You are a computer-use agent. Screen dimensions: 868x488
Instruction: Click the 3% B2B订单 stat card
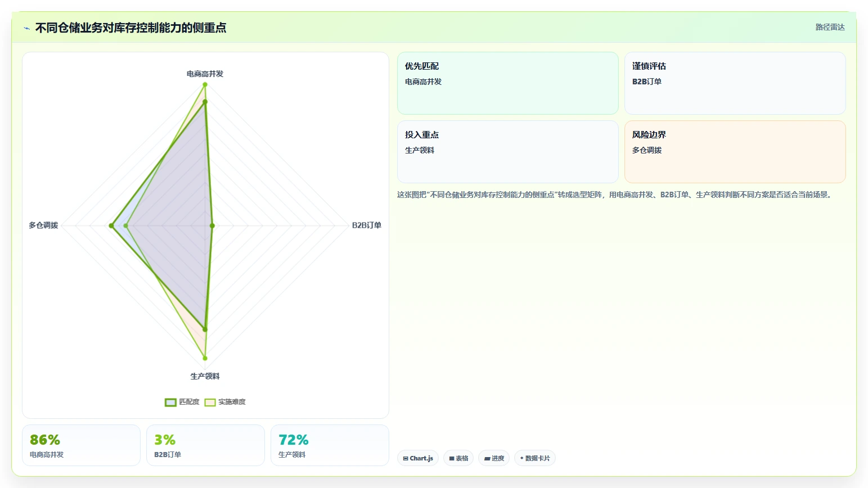pyautogui.click(x=205, y=445)
